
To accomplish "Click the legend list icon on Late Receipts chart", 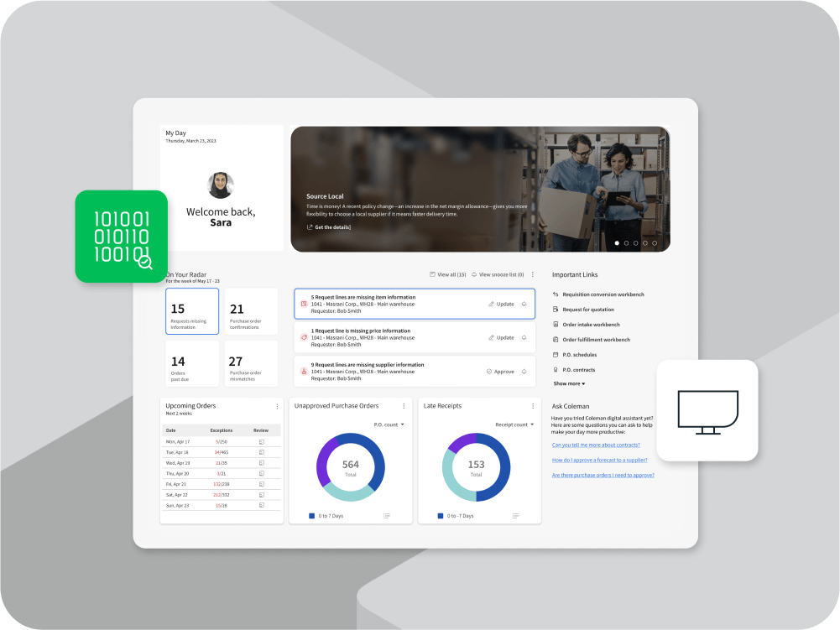I will coord(514,515).
